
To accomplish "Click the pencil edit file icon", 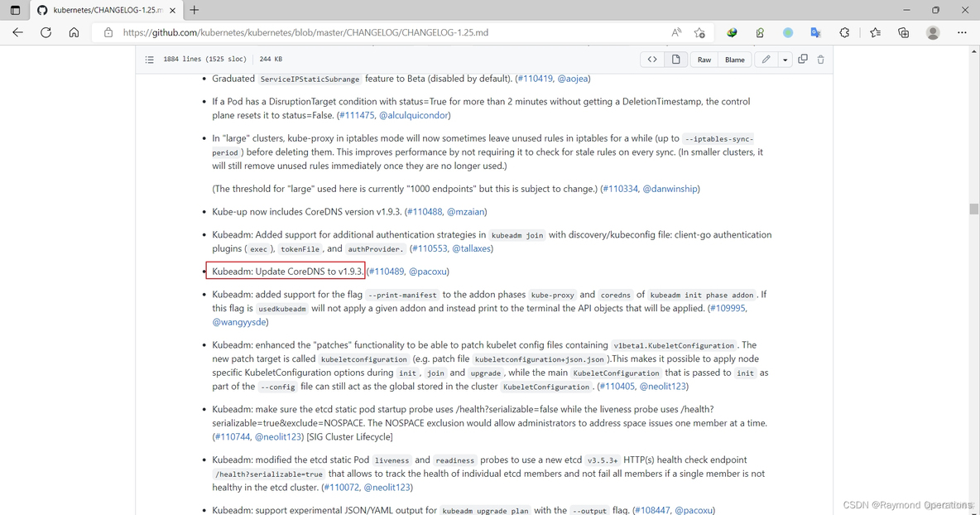I will 766,60.
